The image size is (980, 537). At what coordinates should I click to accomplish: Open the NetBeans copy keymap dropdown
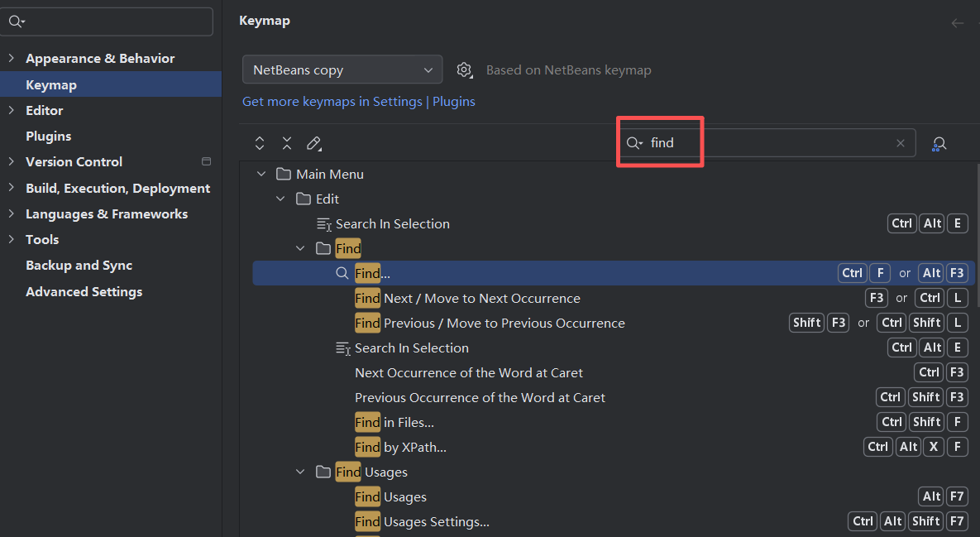point(342,70)
